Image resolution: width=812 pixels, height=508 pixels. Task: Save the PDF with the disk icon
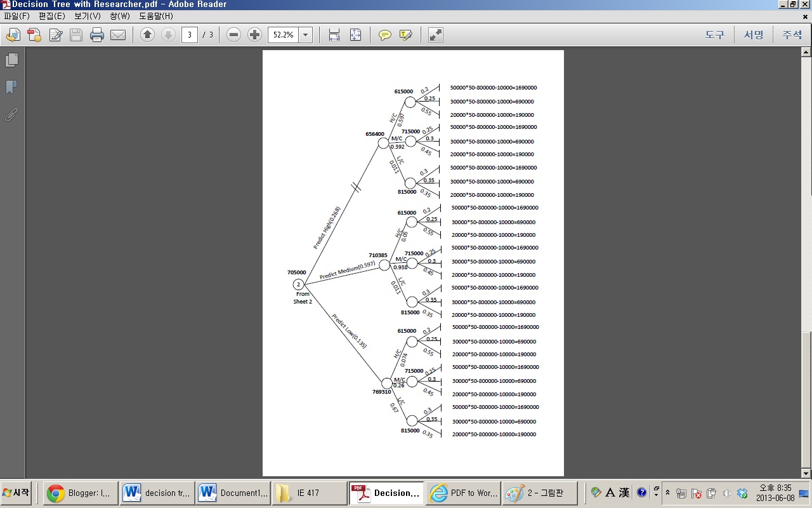point(75,35)
